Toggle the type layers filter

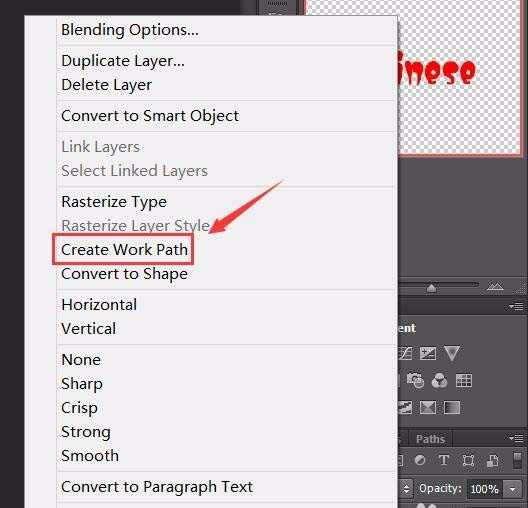tap(443, 460)
